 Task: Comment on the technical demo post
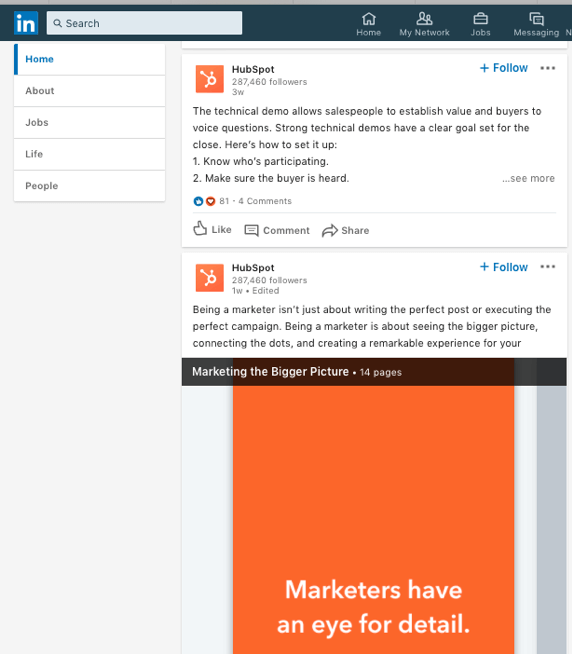tap(277, 230)
